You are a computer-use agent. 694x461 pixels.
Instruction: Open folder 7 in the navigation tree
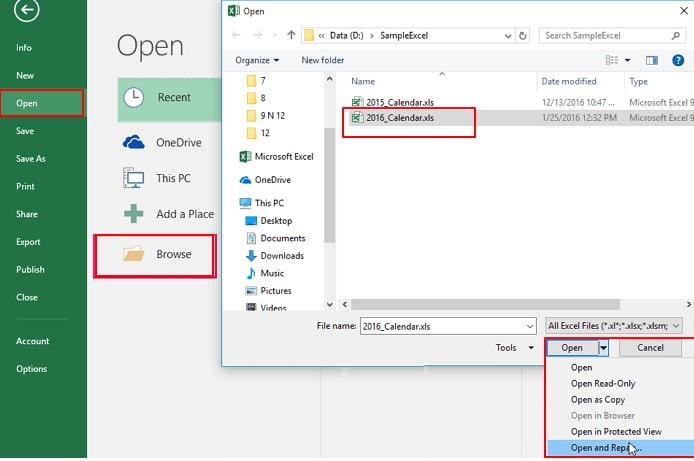256,81
